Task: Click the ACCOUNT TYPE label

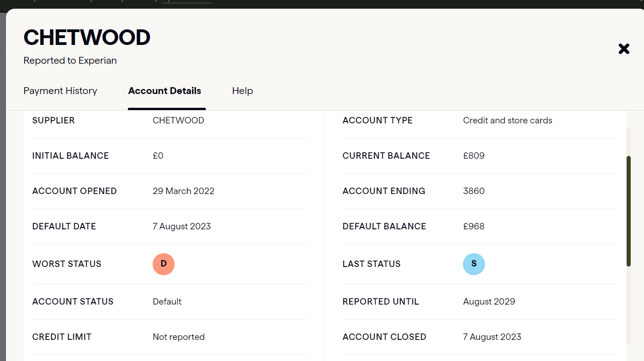Action: (x=378, y=121)
